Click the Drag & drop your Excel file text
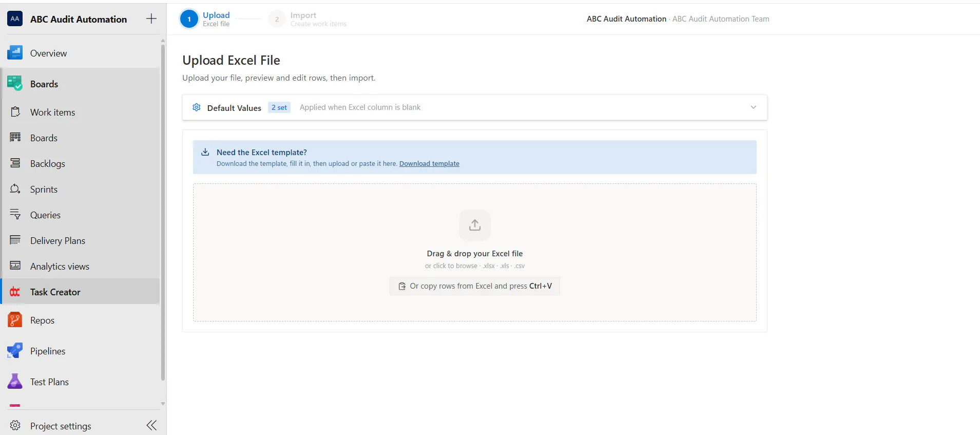The width and height of the screenshot is (980, 435). click(x=475, y=253)
